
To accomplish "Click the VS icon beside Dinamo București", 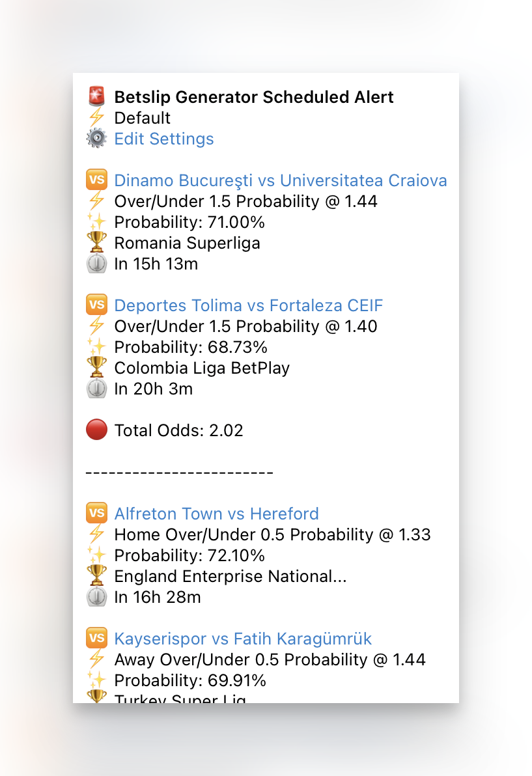I will pos(96,180).
